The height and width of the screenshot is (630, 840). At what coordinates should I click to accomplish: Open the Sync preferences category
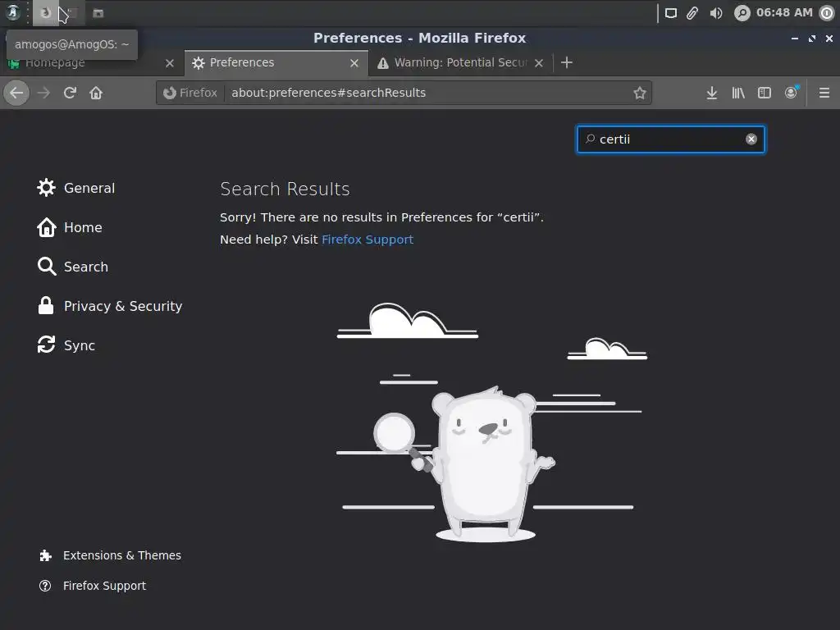66,345
